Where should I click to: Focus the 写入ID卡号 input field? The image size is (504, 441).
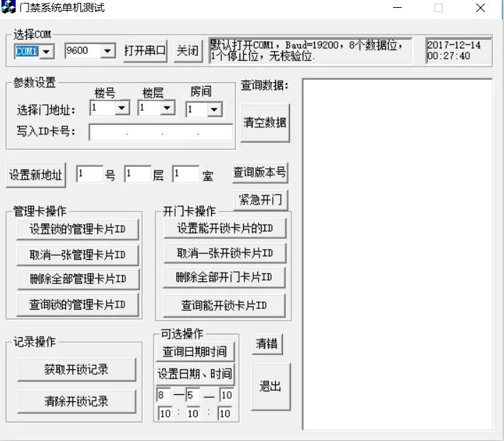tap(161, 132)
